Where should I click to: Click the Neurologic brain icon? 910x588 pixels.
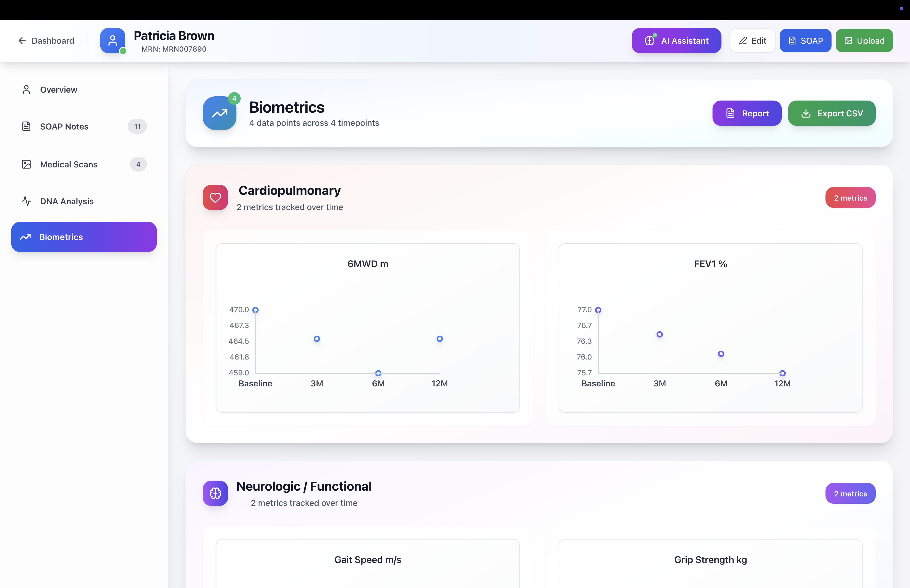point(215,493)
